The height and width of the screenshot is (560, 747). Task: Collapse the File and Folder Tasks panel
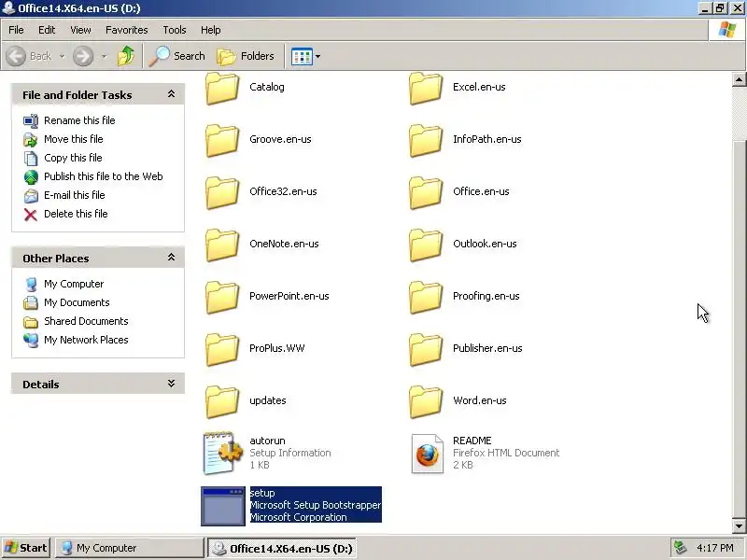click(x=171, y=94)
